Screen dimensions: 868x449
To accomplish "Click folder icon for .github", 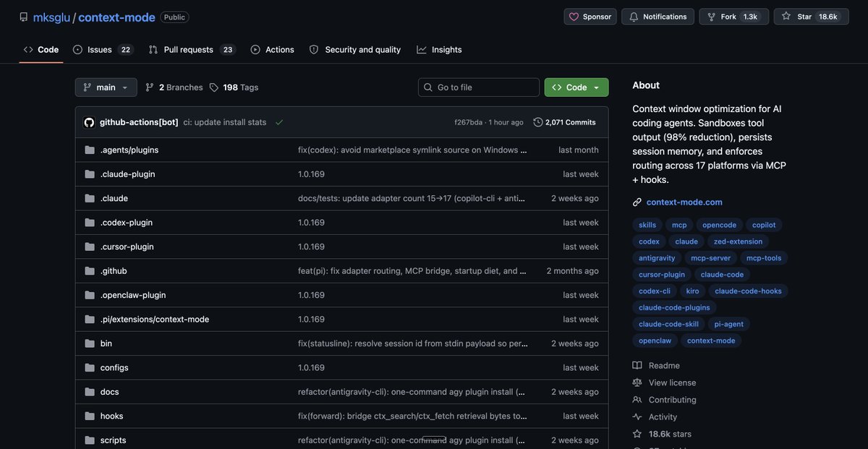I will (x=90, y=271).
